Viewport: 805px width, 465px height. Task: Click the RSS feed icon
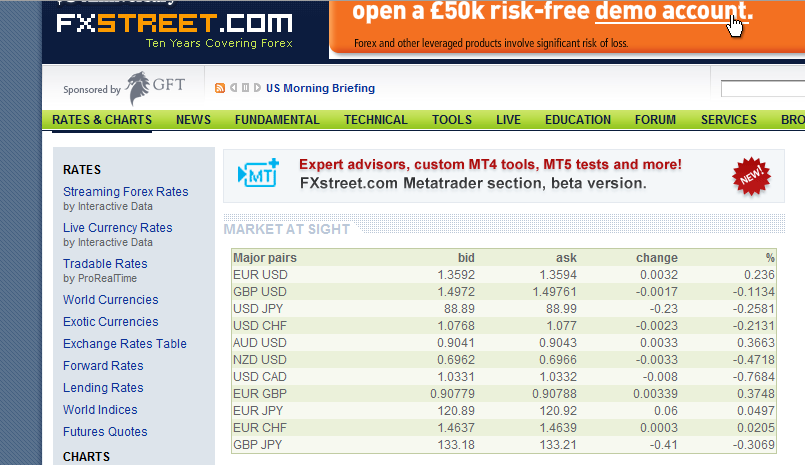click(x=220, y=88)
